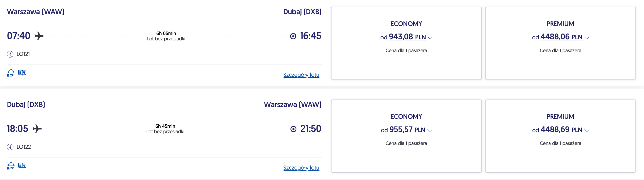Click the 6h 05min flight duration label
The width and height of the screenshot is (644, 180).
click(166, 33)
